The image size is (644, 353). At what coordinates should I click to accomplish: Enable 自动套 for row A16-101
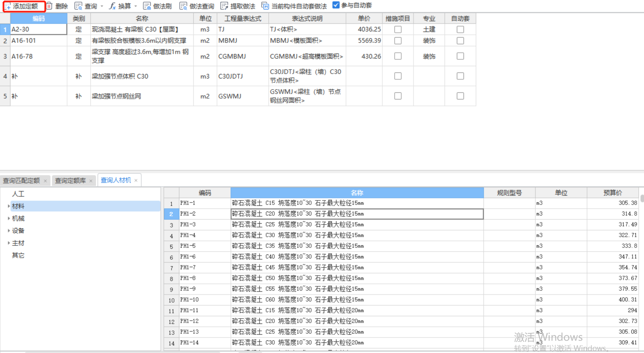point(460,40)
